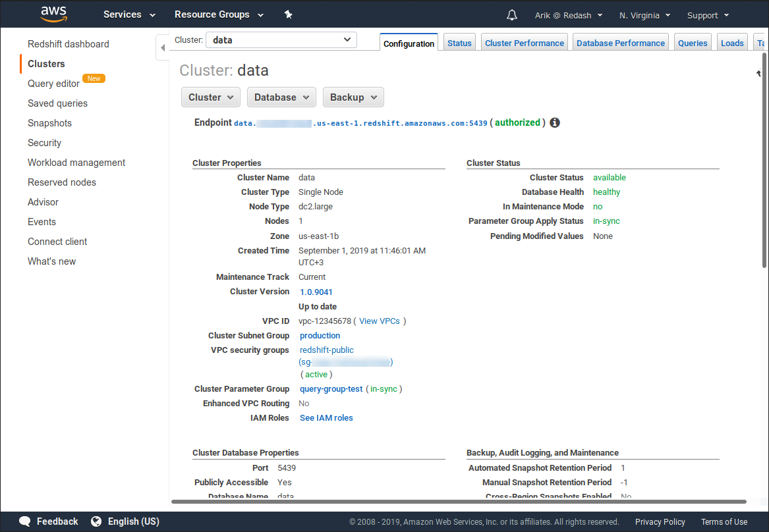Click the VPC ID value vpc-12345678
Viewport: 769px width, 532px height.
coord(325,321)
